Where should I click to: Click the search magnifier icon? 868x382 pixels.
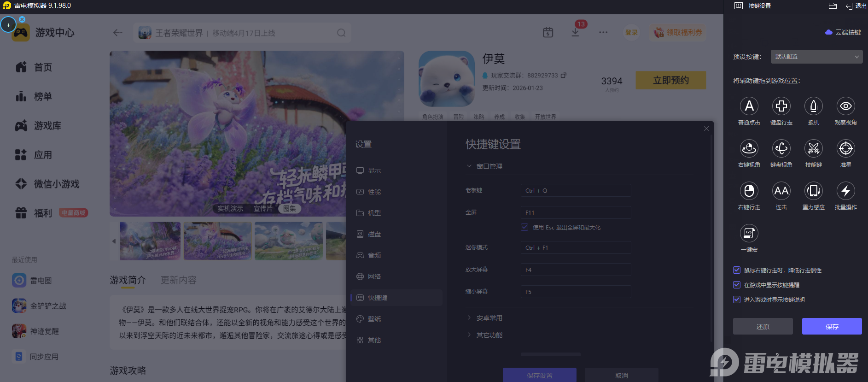click(341, 33)
